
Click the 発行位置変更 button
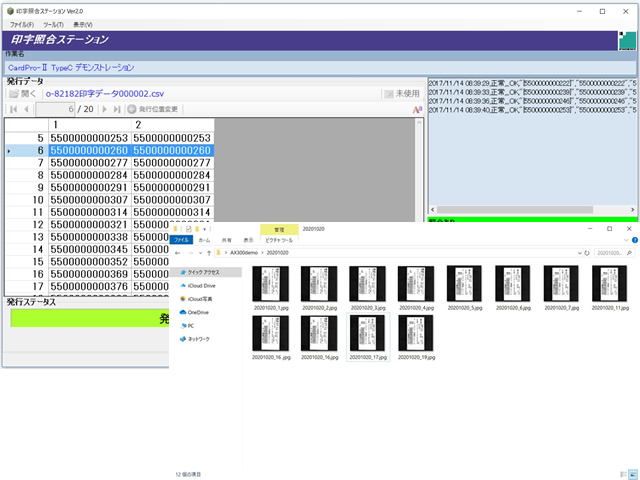click(x=153, y=109)
